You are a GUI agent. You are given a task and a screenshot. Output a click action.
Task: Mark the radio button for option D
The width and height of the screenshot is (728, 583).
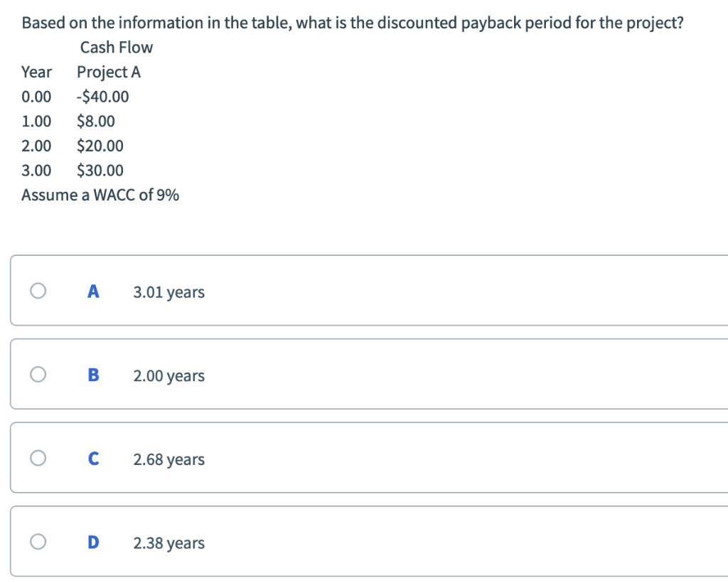coord(38,542)
